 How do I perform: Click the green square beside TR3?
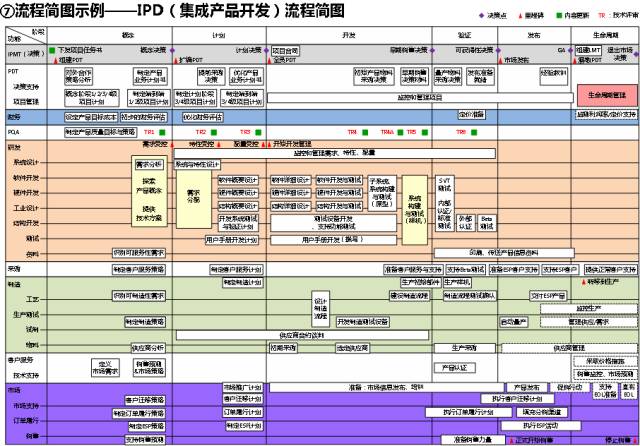258,132
